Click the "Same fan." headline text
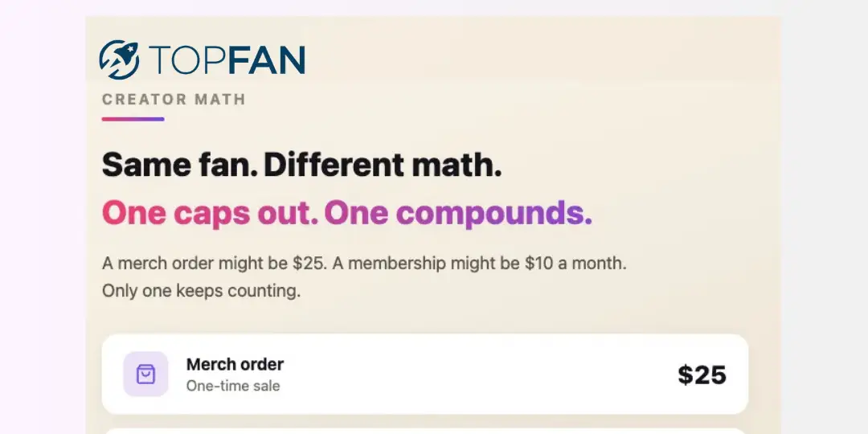The height and width of the screenshot is (434, 868). (179, 165)
